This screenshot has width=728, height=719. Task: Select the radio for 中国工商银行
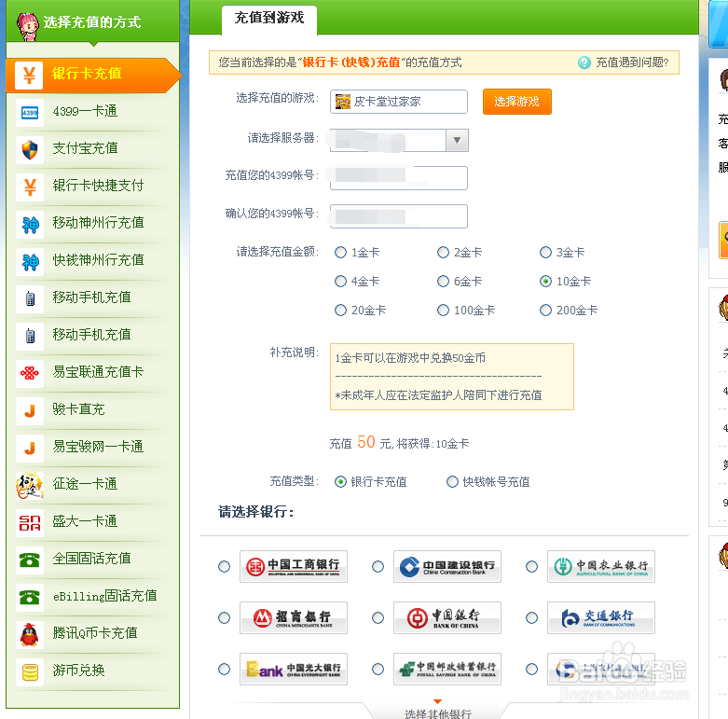coord(225,567)
